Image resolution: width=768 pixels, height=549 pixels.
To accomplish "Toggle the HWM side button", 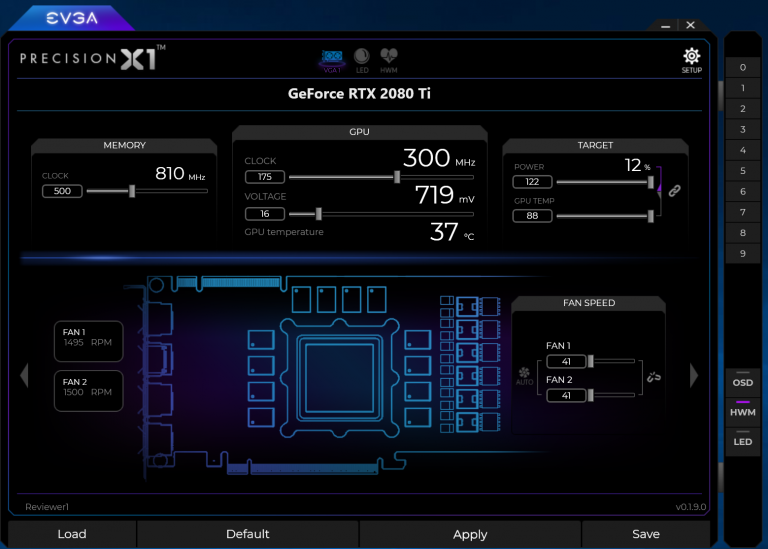I will [743, 412].
